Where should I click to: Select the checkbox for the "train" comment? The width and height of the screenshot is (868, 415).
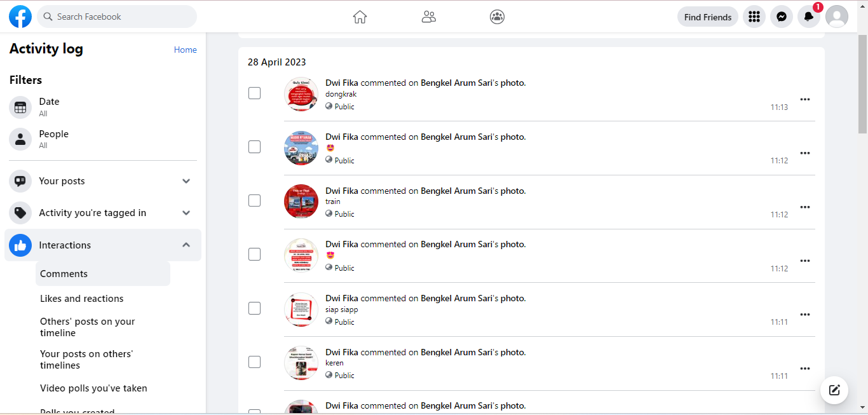pos(254,201)
